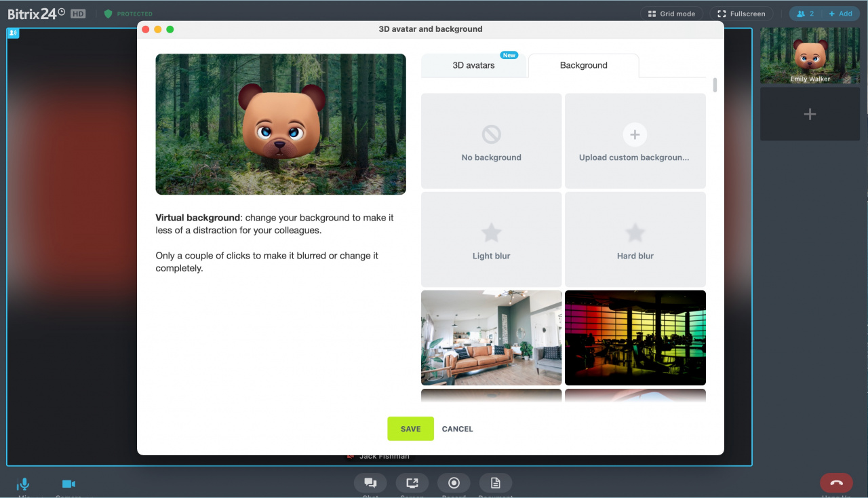
Task: Open the participants count list
Action: click(x=806, y=14)
